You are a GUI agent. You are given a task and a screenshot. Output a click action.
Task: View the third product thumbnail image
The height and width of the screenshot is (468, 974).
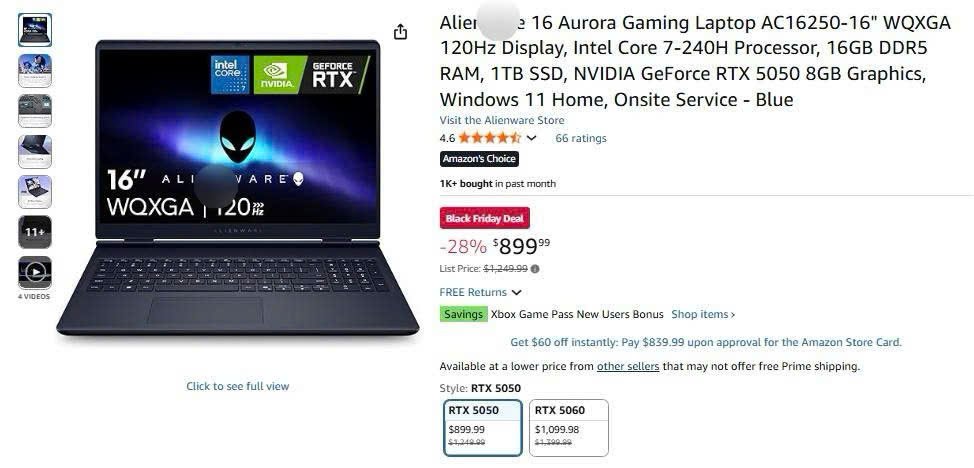coord(35,111)
